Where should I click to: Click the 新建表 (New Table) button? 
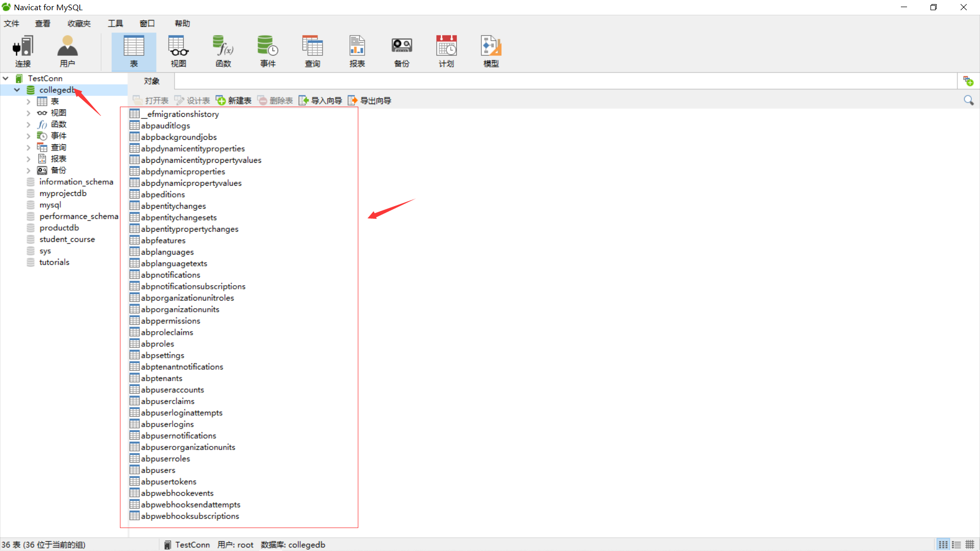(234, 101)
